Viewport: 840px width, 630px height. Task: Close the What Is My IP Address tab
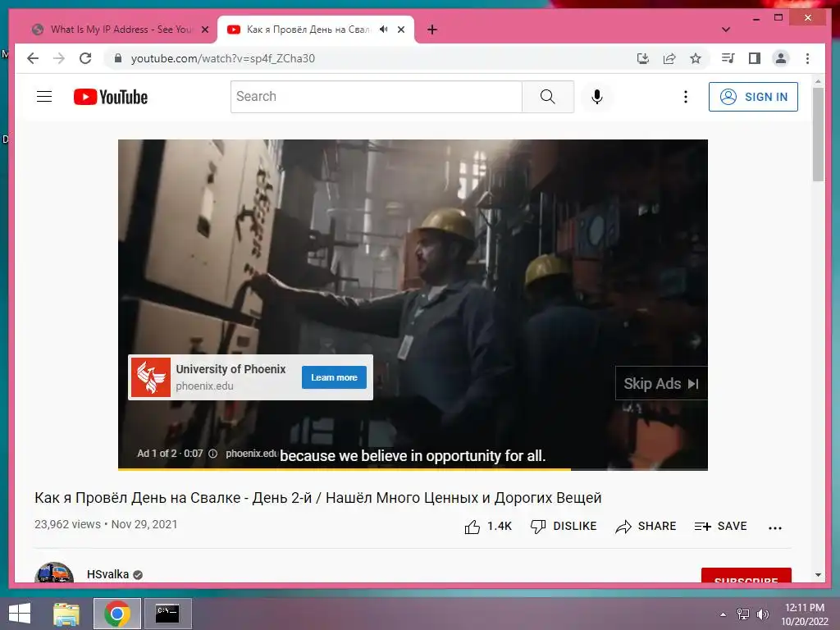[x=204, y=30]
